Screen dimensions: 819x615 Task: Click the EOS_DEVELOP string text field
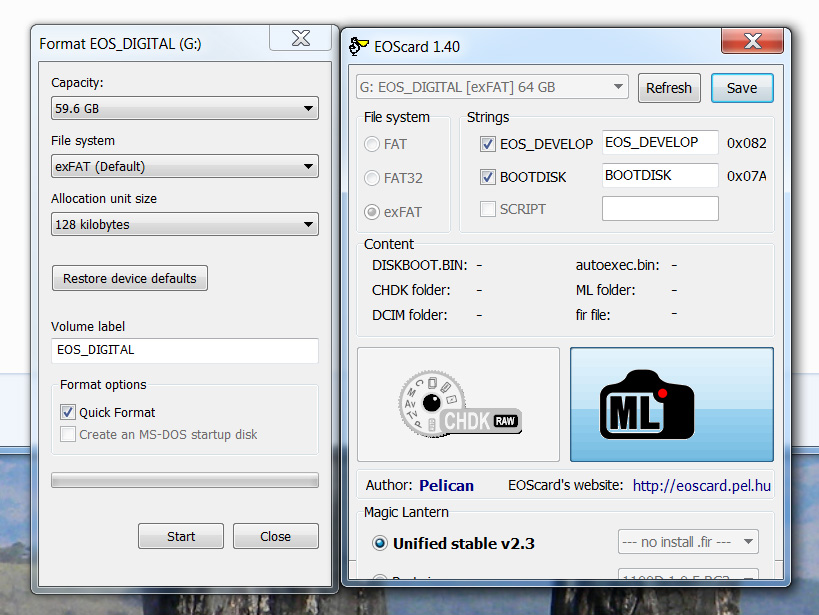(x=660, y=143)
